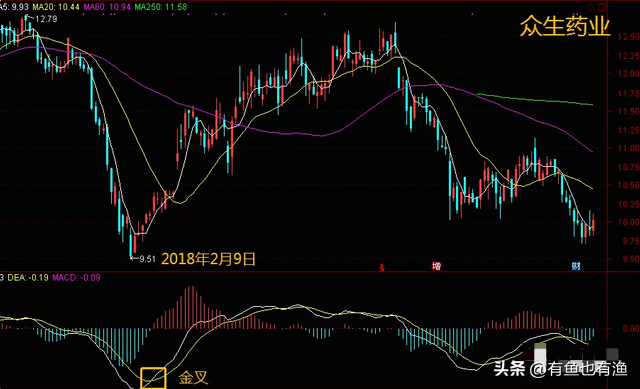This screenshot has height=389, width=640.
Task: Open the red S event marker
Action: coord(382,267)
